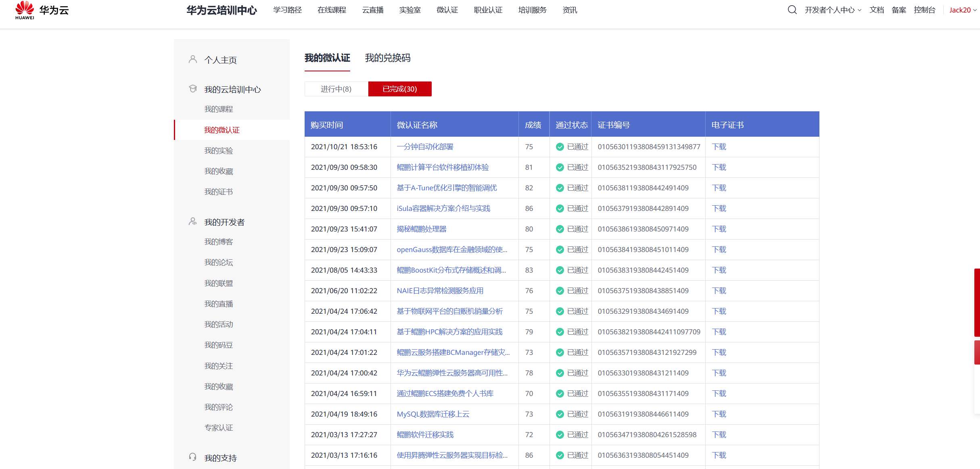The height and width of the screenshot is (469, 980).
Task: Click the developer icon beside 我的开发者
Action: tap(193, 222)
